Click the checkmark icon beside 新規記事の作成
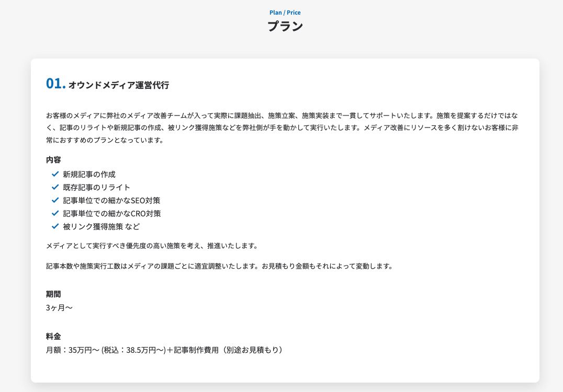Image resolution: width=563 pixels, height=392 pixels. 55,174
